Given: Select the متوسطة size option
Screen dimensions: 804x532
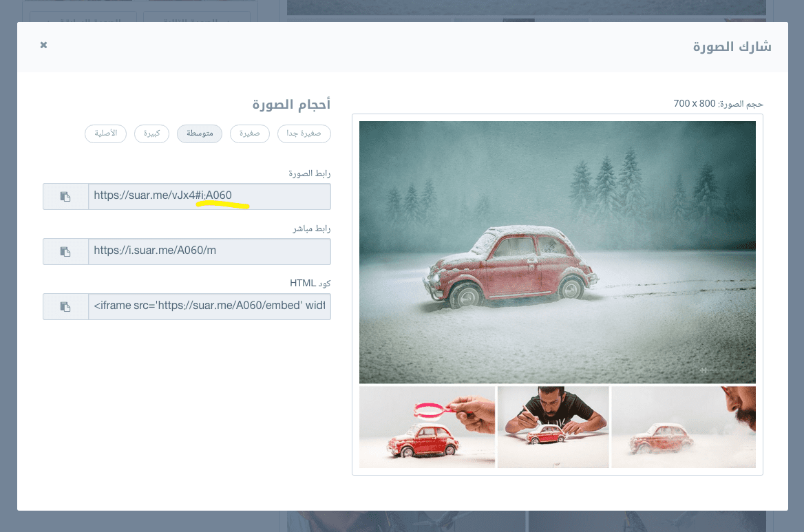Looking at the screenshot, I should (x=200, y=134).
